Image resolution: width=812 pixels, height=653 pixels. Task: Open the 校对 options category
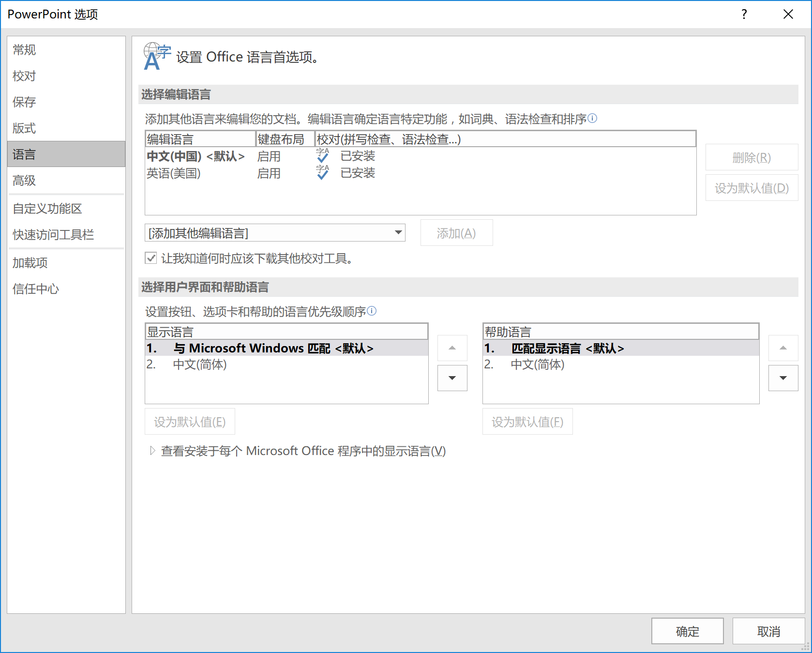click(x=66, y=76)
